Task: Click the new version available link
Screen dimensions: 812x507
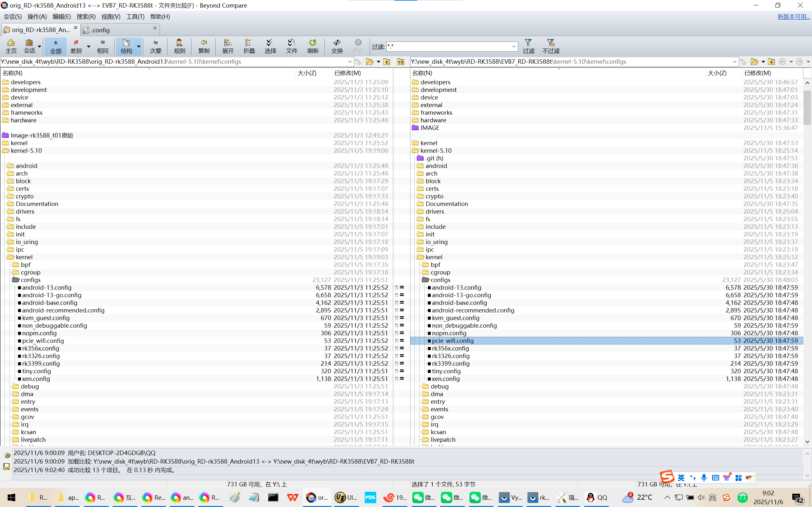Action: (x=793, y=16)
